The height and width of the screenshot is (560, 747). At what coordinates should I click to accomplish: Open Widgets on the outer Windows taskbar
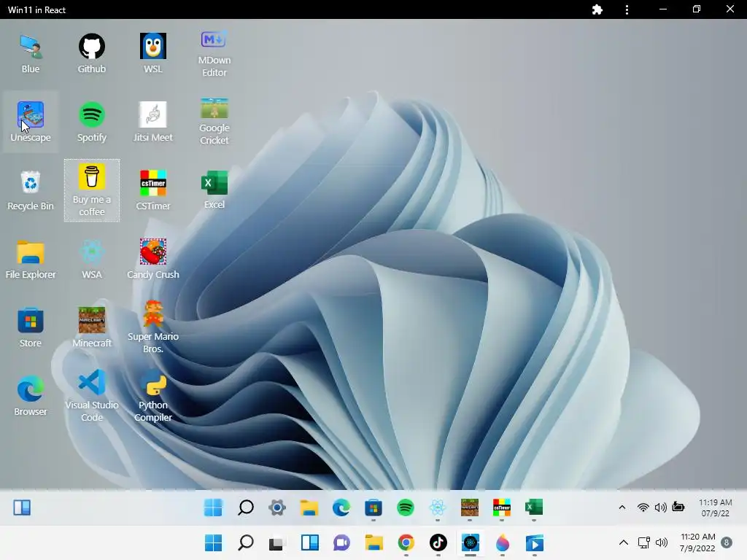pos(309,542)
